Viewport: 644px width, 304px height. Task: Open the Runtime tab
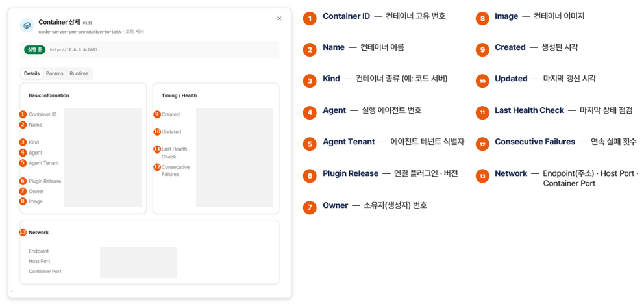79,73
